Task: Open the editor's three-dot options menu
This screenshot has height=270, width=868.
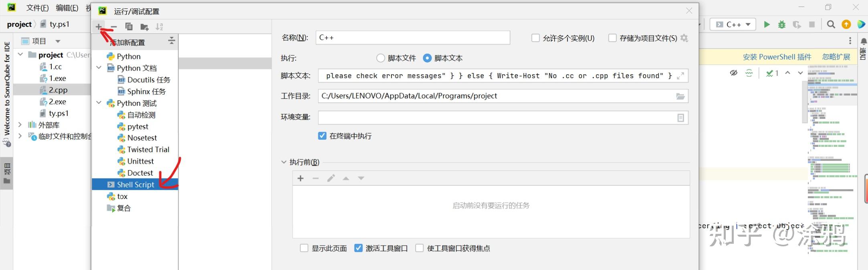Action: [x=850, y=41]
